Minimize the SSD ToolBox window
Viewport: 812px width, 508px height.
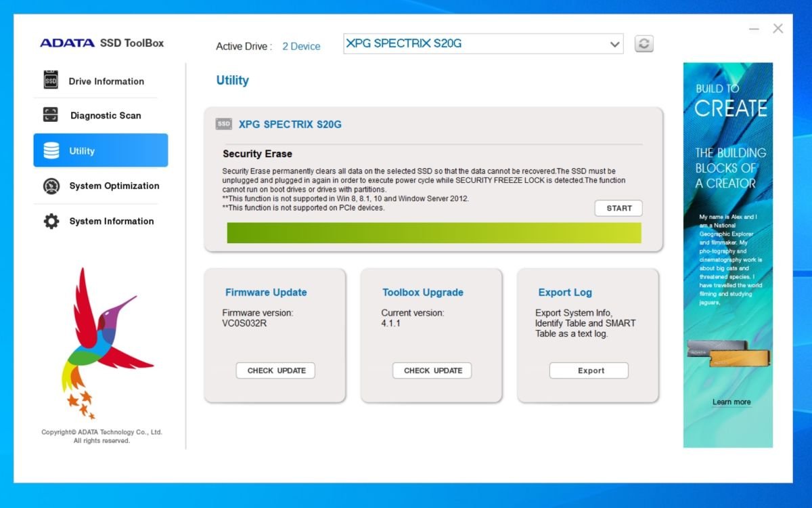(x=754, y=28)
